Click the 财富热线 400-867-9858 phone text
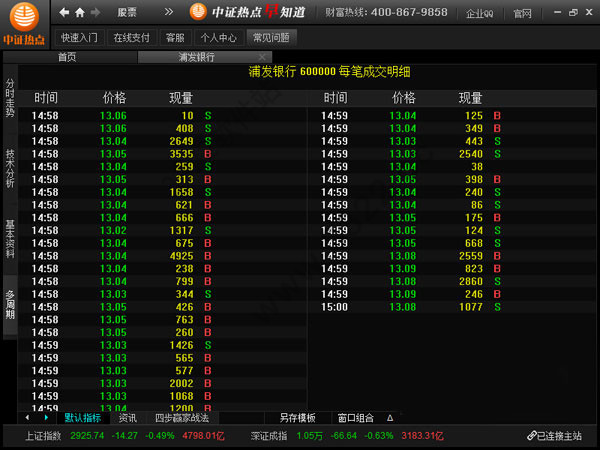 pyautogui.click(x=386, y=13)
